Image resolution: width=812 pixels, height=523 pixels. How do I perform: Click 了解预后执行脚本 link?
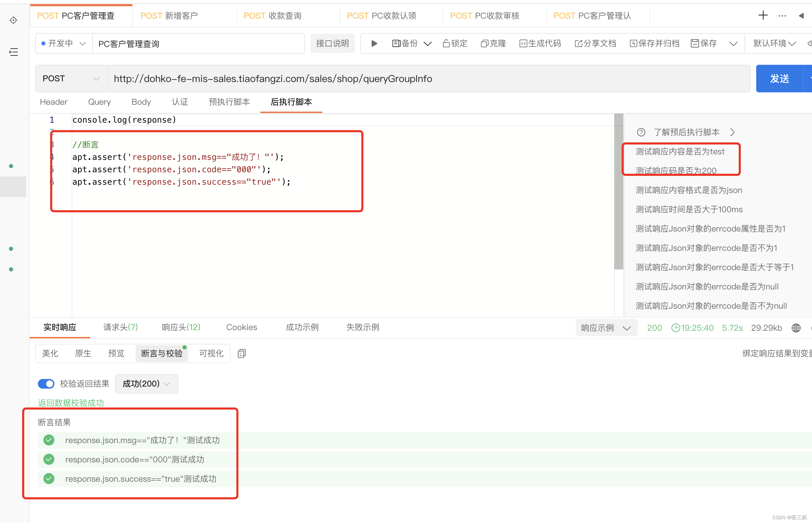tap(686, 132)
